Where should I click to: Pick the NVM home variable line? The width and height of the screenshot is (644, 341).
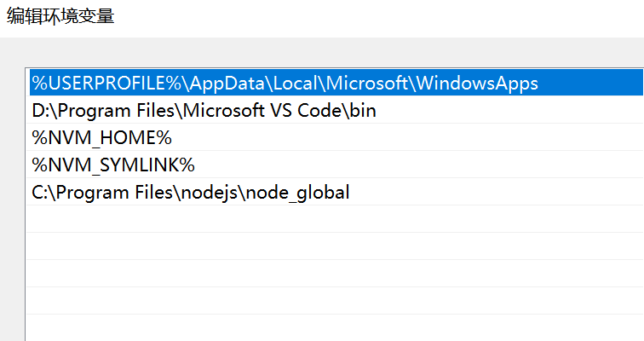pyautogui.click(x=102, y=137)
